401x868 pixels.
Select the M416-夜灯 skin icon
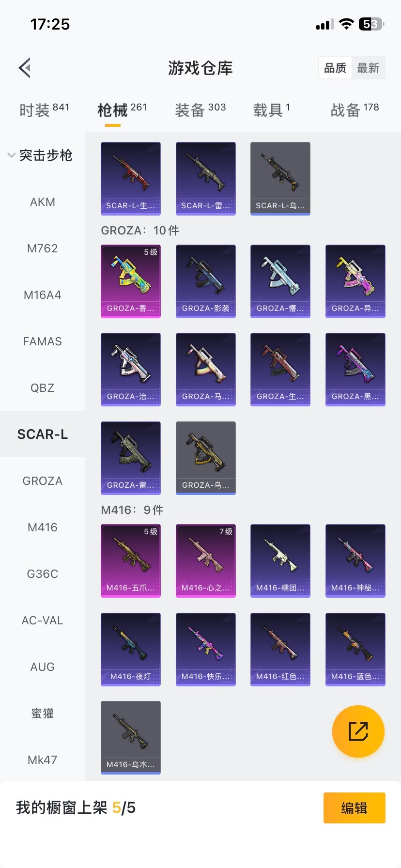[131, 650]
